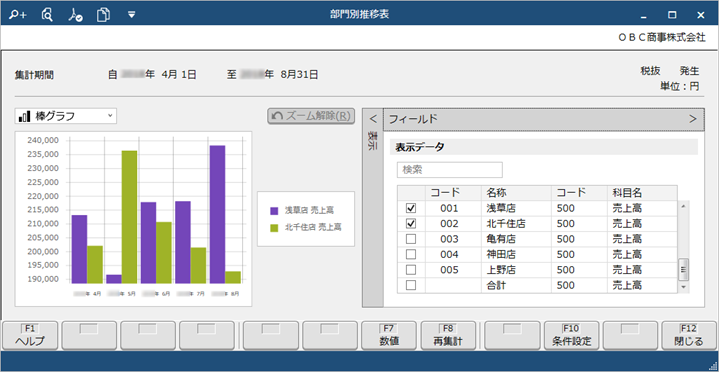Click the tallest purple bar for August

pyautogui.click(x=217, y=214)
